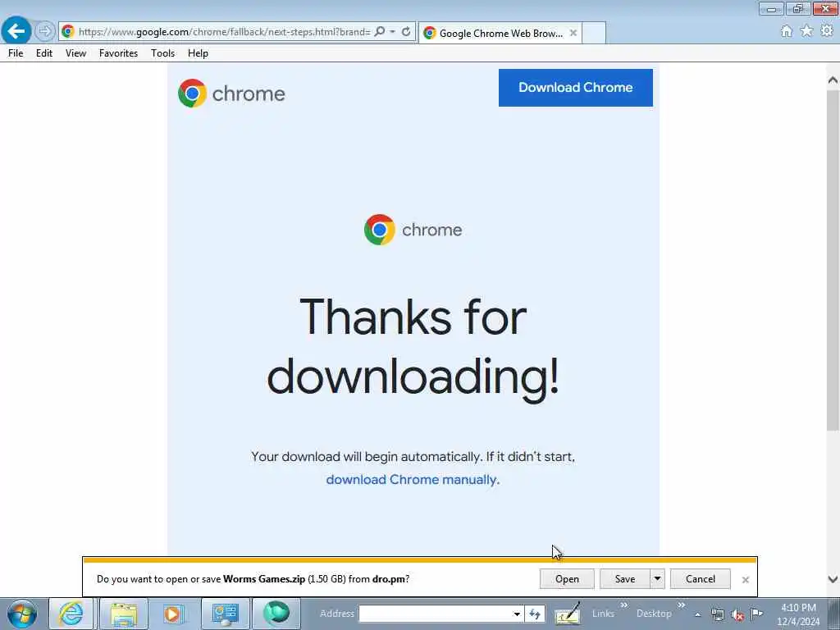
Task: Cancel the Worms Games.zip download
Action: click(x=701, y=578)
